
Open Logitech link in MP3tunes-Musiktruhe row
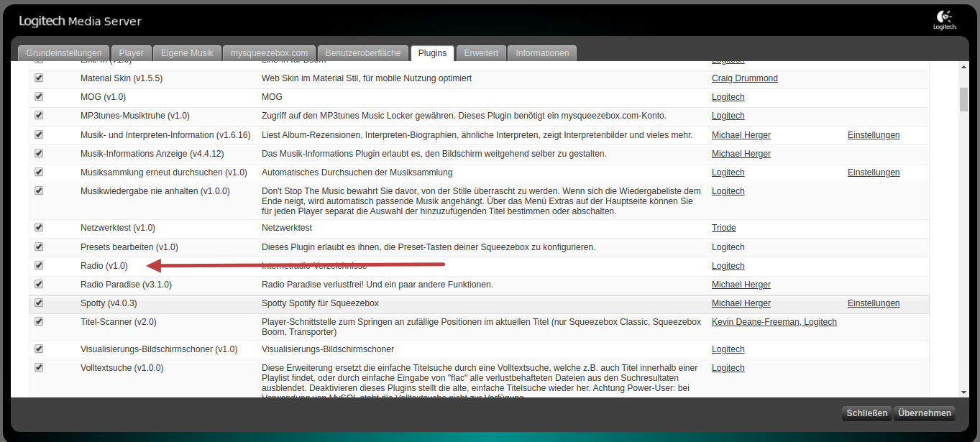(x=728, y=116)
